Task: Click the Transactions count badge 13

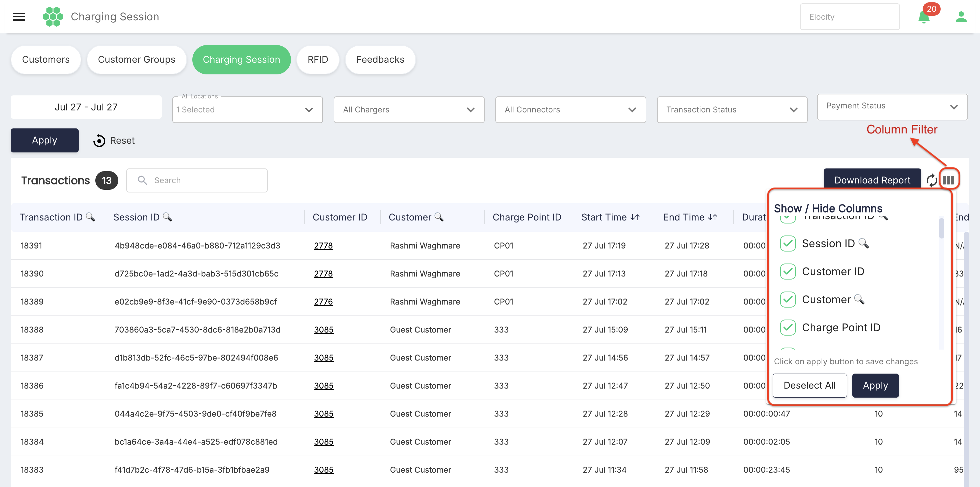Action: [107, 180]
